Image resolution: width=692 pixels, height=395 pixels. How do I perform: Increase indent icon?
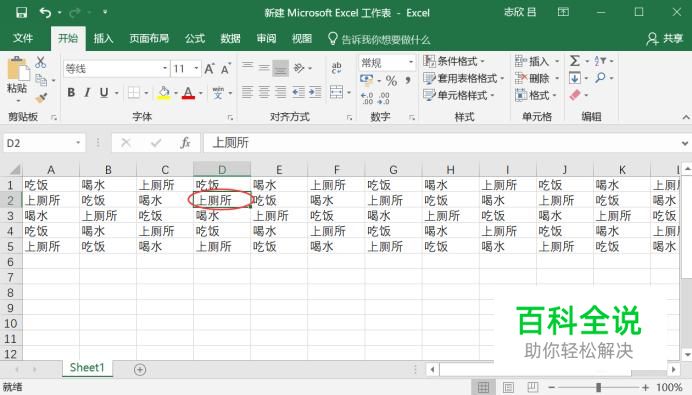315,92
